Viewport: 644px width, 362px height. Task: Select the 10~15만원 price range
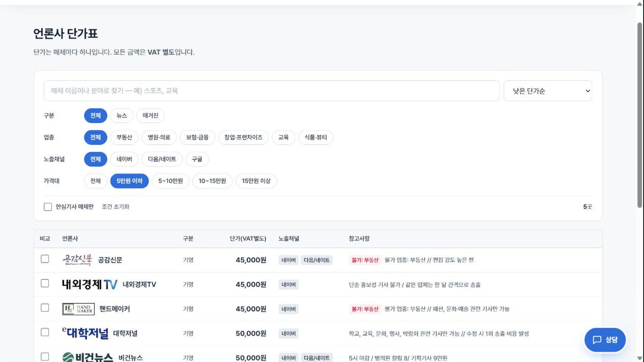coord(212,181)
